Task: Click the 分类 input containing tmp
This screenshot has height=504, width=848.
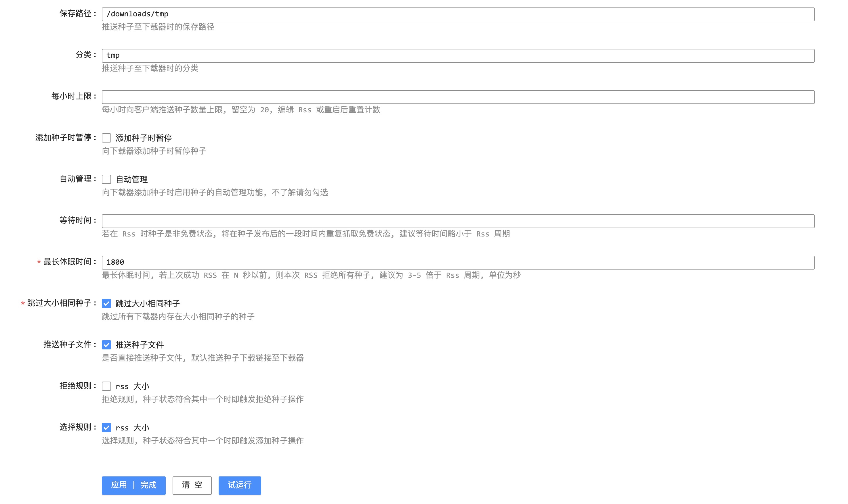Action: [457, 55]
